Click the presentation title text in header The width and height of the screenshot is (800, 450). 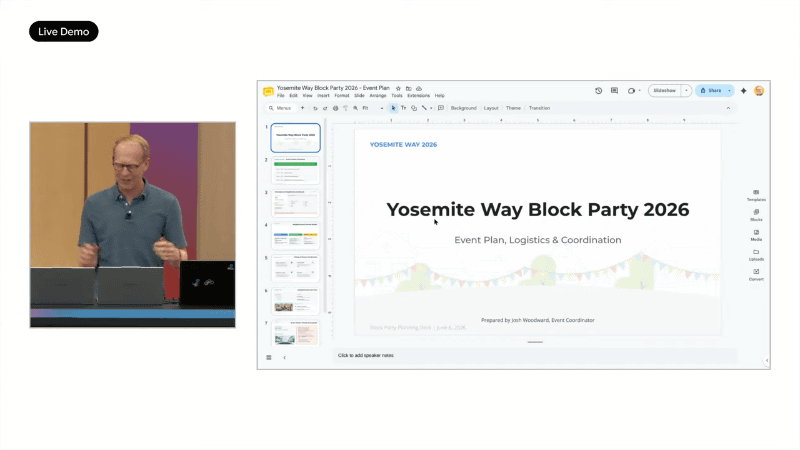pyautogui.click(x=333, y=88)
